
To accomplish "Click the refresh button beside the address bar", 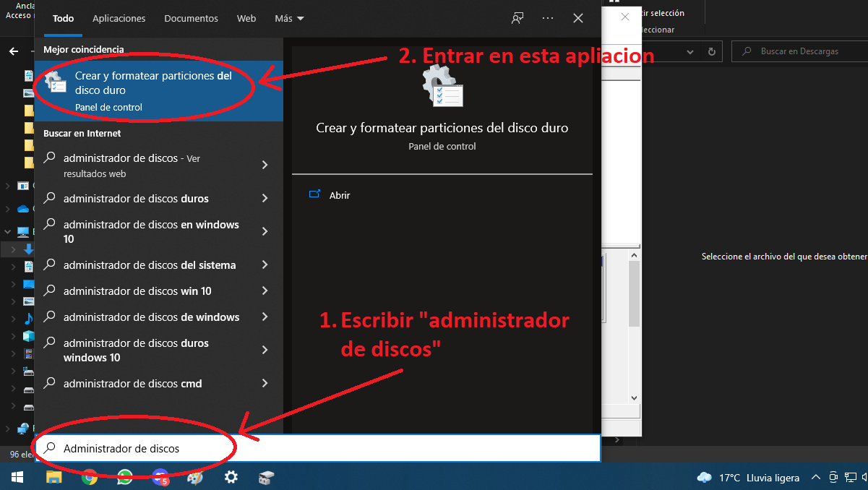I will (712, 52).
